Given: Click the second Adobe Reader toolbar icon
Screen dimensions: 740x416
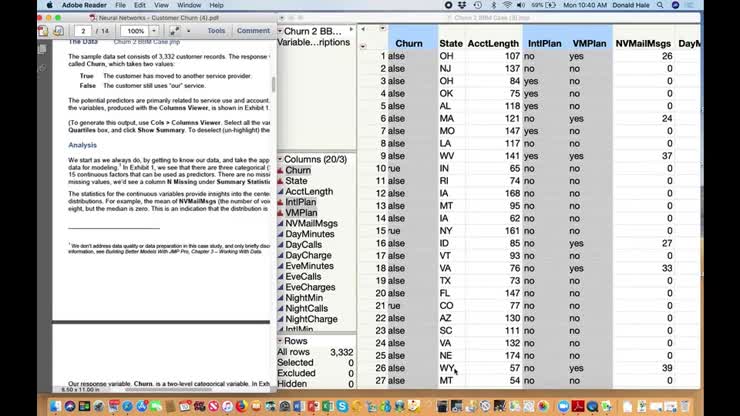Looking at the screenshot, I should [x=59, y=31].
